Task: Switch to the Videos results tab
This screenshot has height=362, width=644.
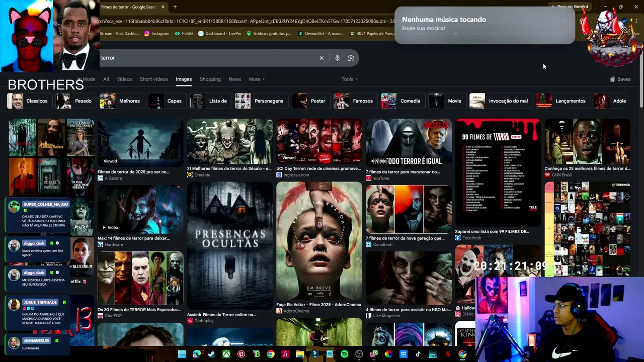Action: pyautogui.click(x=124, y=79)
